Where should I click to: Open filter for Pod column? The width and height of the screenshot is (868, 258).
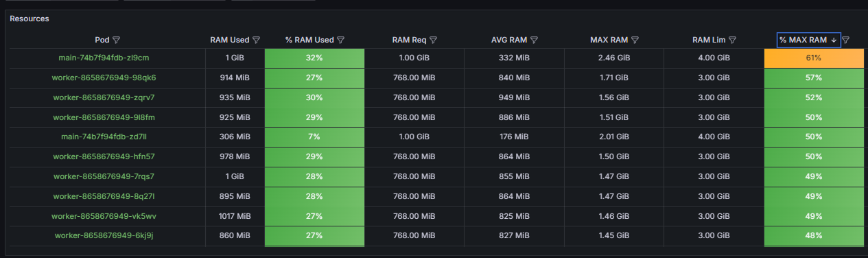pyautogui.click(x=116, y=40)
